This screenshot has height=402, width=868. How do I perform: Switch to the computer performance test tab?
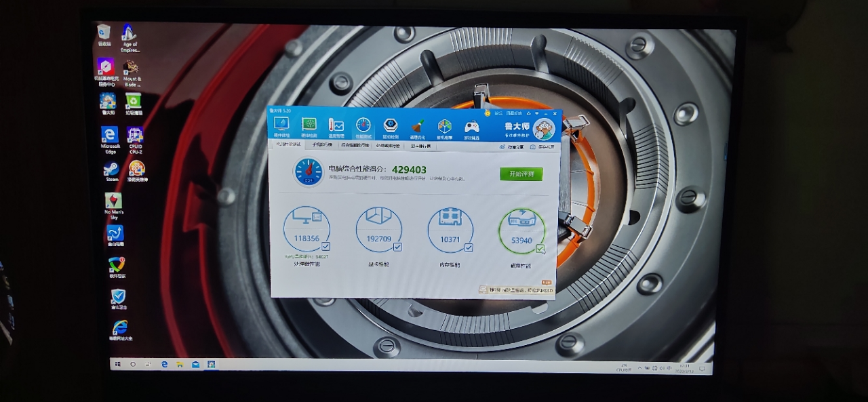coord(288,144)
